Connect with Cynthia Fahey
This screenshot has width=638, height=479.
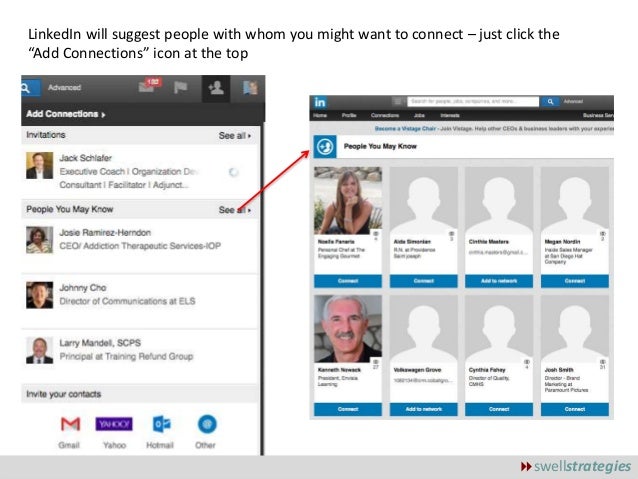point(499,409)
